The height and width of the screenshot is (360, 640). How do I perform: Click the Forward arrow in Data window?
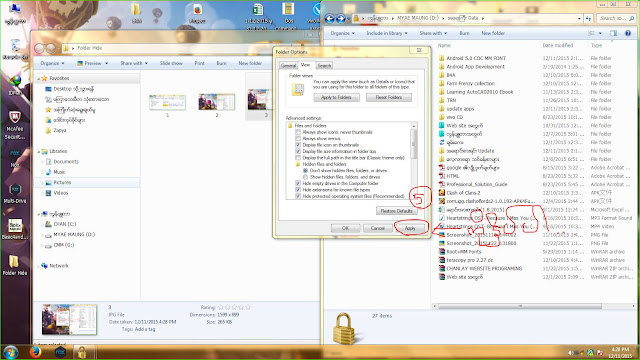[x=340, y=18]
